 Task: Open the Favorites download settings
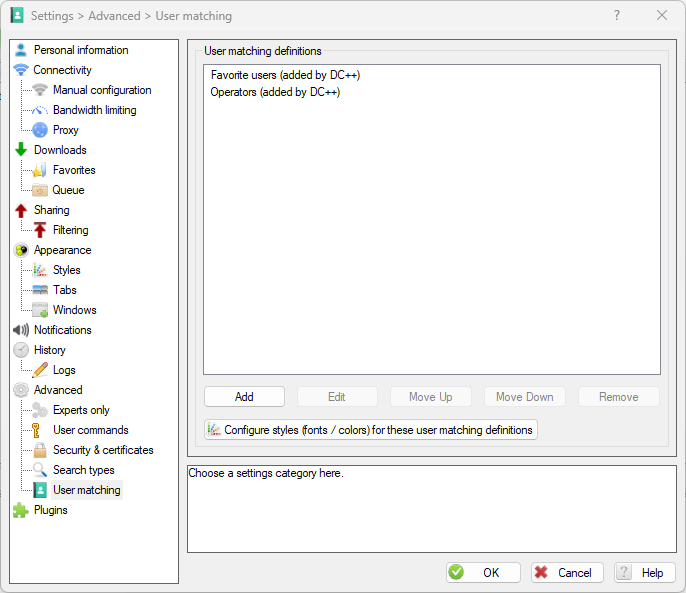[74, 170]
